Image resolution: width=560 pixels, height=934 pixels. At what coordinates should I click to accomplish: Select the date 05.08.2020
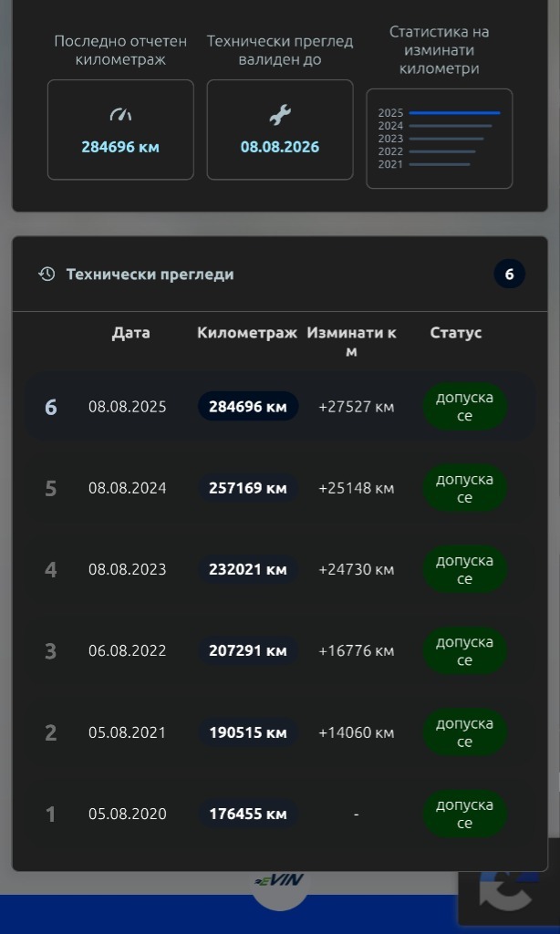tap(128, 815)
